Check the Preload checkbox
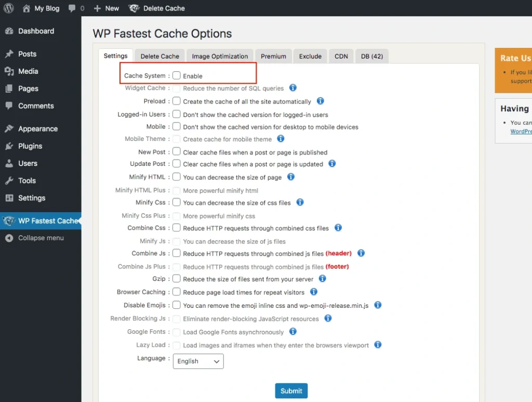 [177, 101]
